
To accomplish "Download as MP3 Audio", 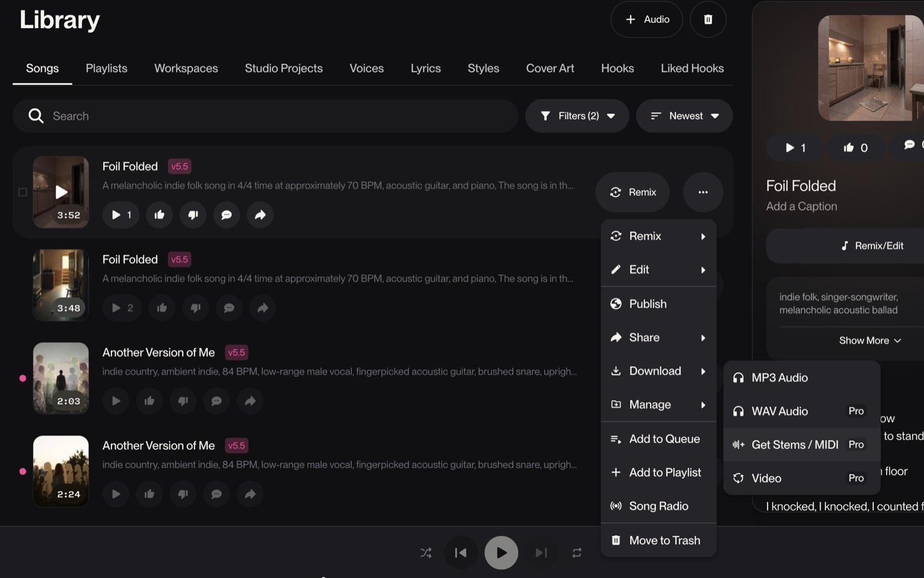I will [802, 378].
